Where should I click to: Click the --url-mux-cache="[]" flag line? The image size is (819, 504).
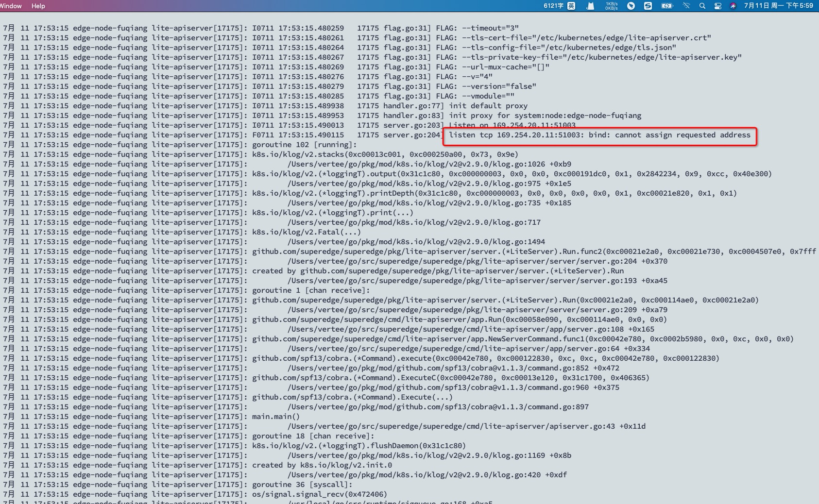tap(493, 67)
